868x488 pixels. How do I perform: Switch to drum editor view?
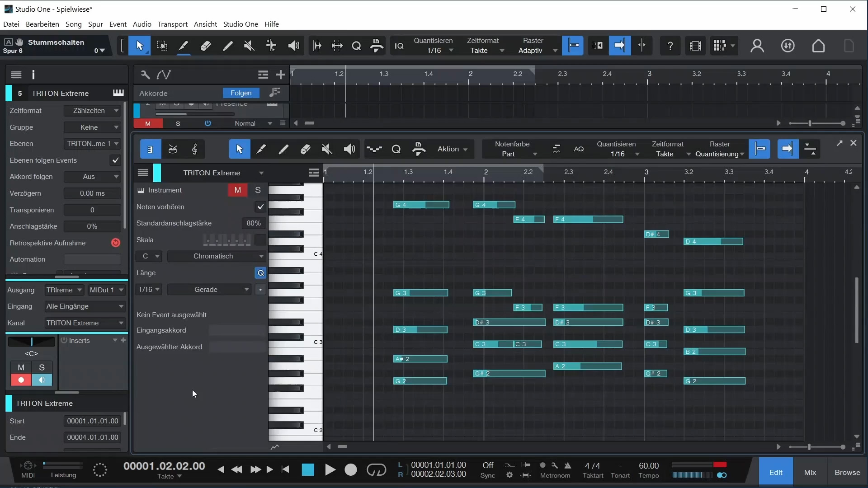pyautogui.click(x=173, y=149)
